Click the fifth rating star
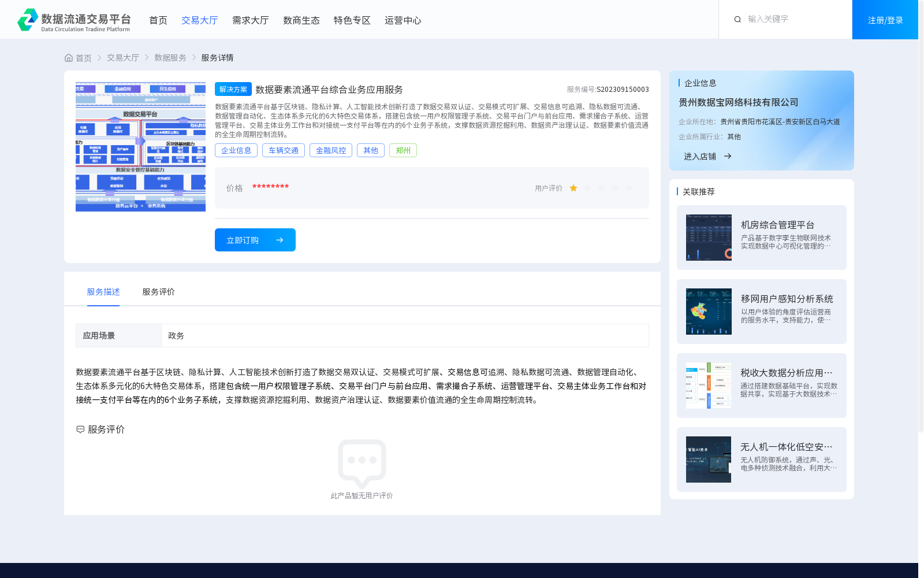 coord(629,188)
